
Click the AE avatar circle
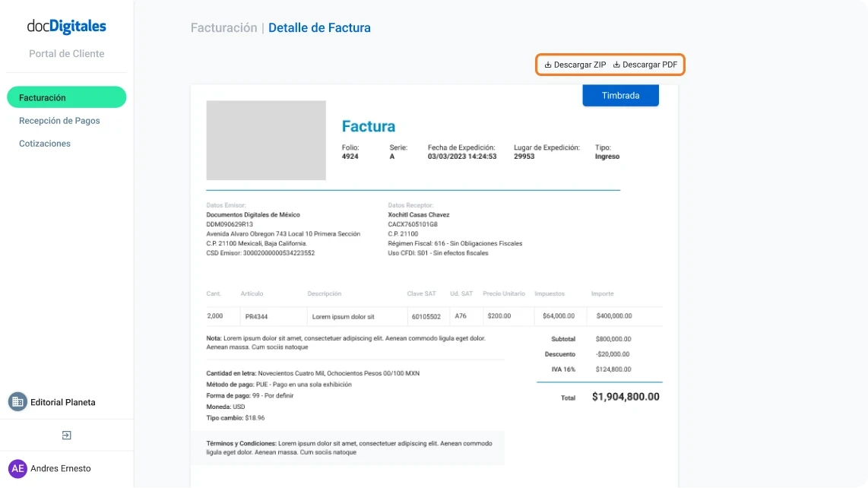coord(18,468)
